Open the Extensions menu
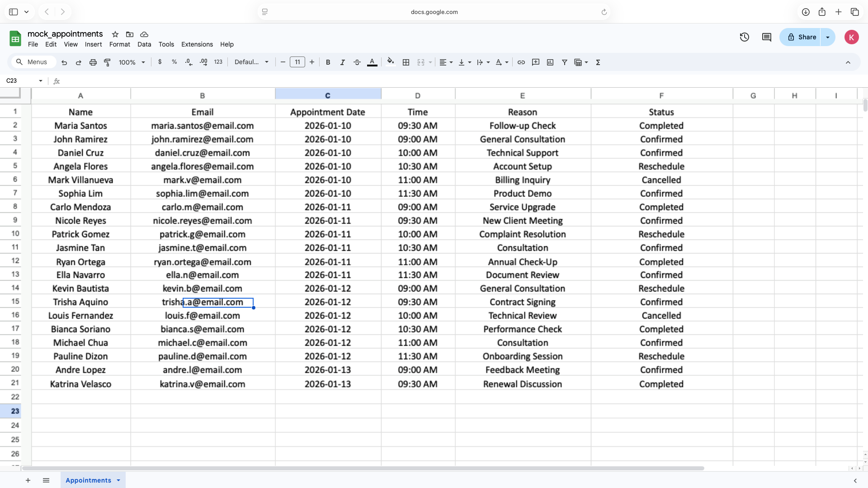This screenshot has width=868, height=488. point(197,44)
